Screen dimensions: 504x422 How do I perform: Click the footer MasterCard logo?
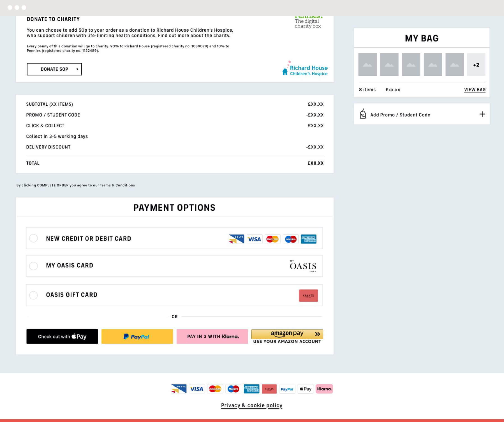pyautogui.click(x=215, y=389)
